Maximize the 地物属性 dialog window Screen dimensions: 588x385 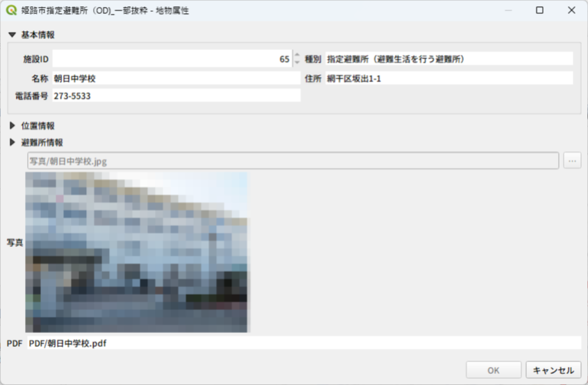(x=540, y=11)
